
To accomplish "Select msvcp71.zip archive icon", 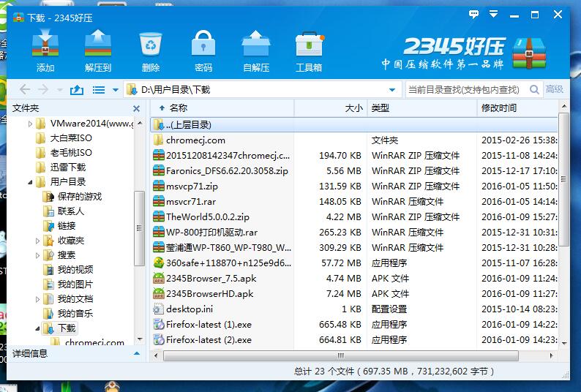I will coord(159,186).
